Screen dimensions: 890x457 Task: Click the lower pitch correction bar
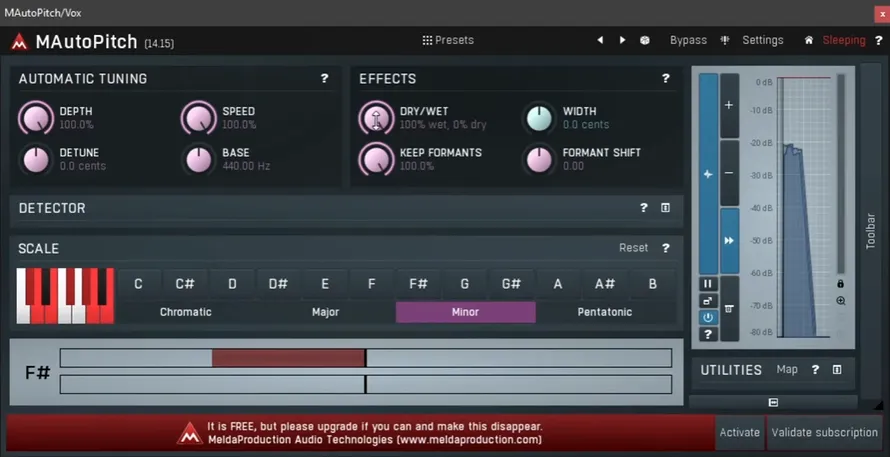pos(366,384)
